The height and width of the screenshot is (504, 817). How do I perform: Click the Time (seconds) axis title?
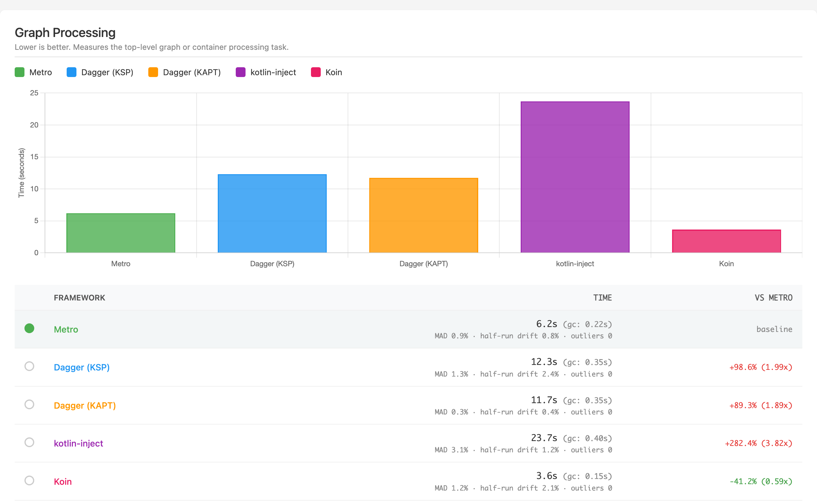click(x=21, y=173)
